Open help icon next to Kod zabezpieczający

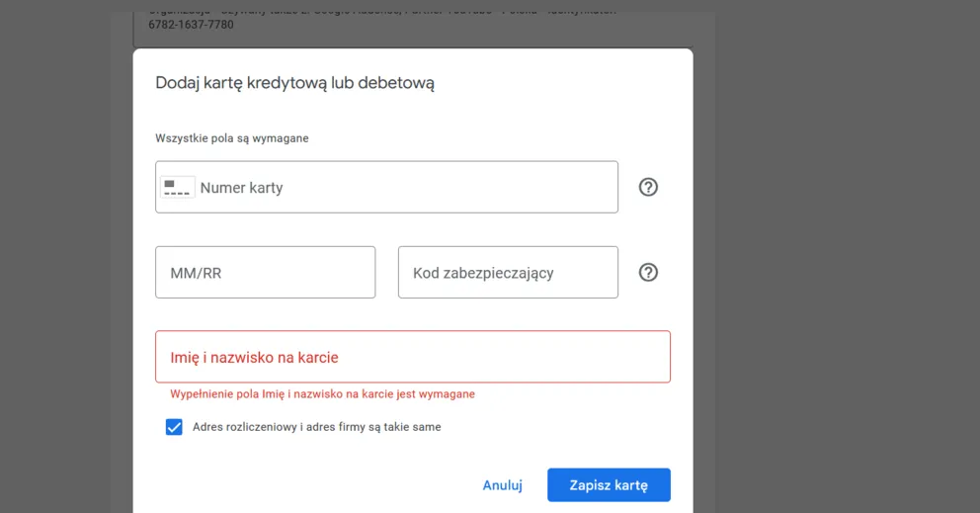[x=648, y=272]
